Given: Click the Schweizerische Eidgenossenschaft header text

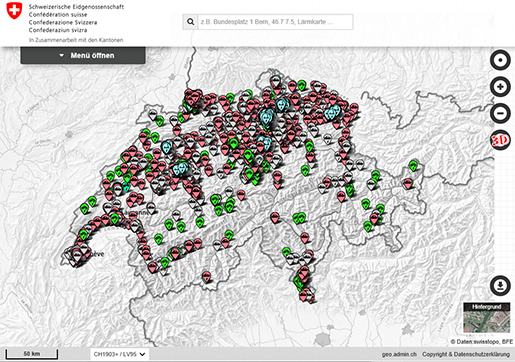Looking at the screenshot, I should (76, 7).
